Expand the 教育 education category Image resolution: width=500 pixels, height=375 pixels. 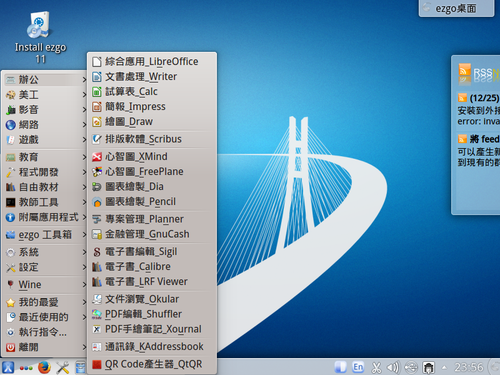(x=45, y=157)
